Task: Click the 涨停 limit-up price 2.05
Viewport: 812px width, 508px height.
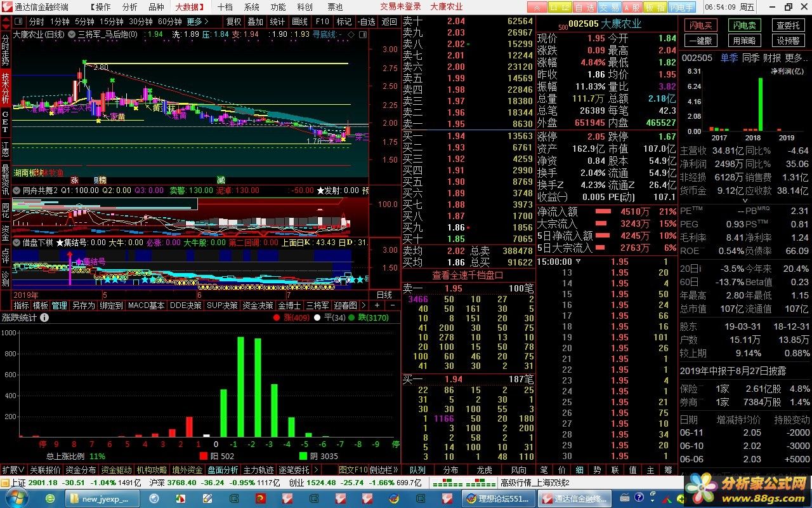Action: (596, 137)
